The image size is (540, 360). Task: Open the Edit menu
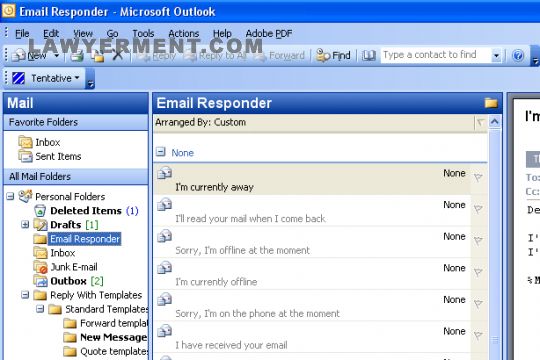pyautogui.click(x=51, y=33)
